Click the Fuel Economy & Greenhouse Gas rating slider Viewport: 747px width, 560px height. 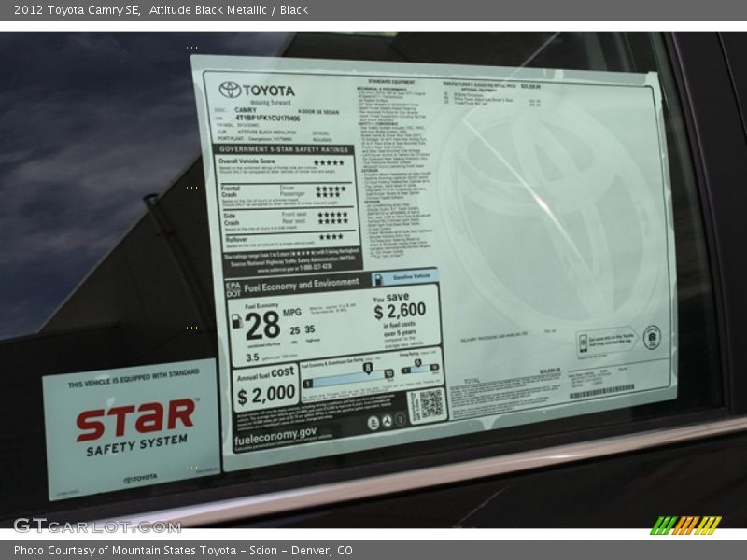click(347, 373)
